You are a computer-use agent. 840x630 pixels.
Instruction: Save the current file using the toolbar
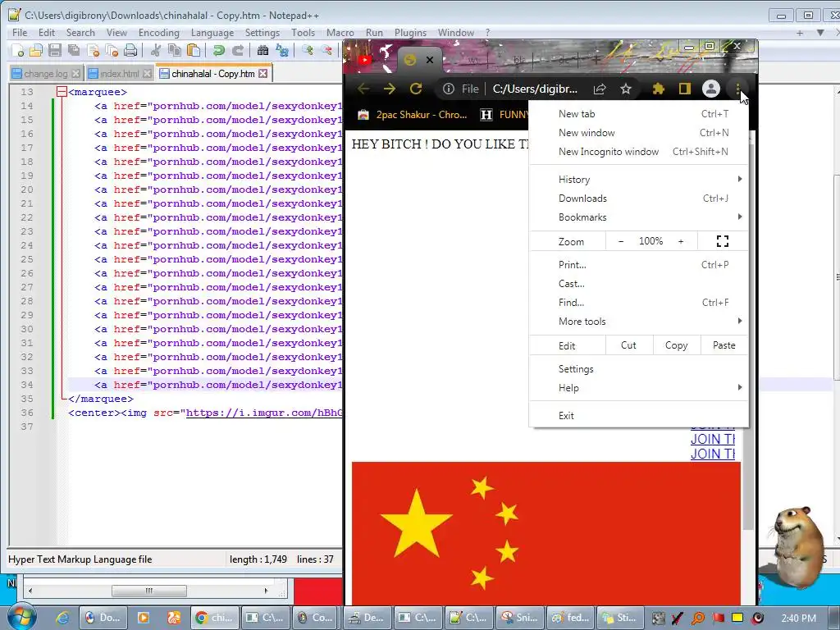pyautogui.click(x=55, y=51)
